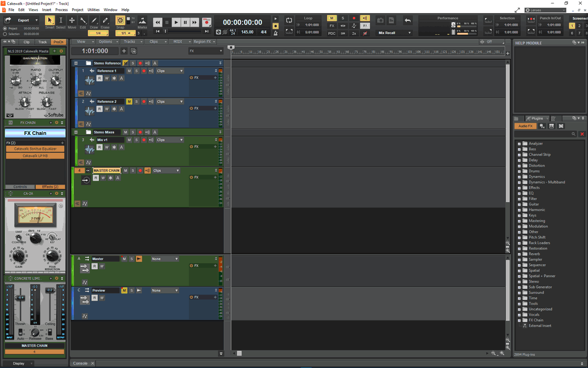Open the Clips dropdown on MASTER CHAIN
The width and height of the screenshot is (588, 368).
[166, 171]
